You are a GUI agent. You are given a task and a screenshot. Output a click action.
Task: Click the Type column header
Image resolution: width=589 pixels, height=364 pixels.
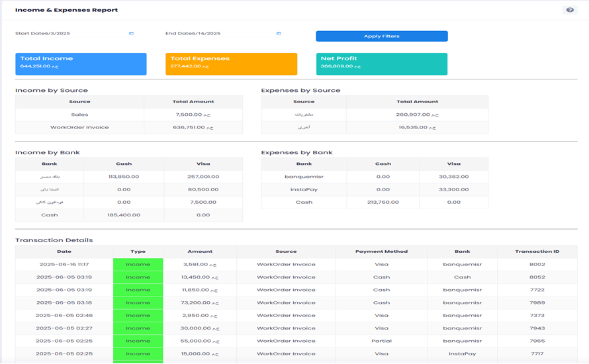(138, 251)
